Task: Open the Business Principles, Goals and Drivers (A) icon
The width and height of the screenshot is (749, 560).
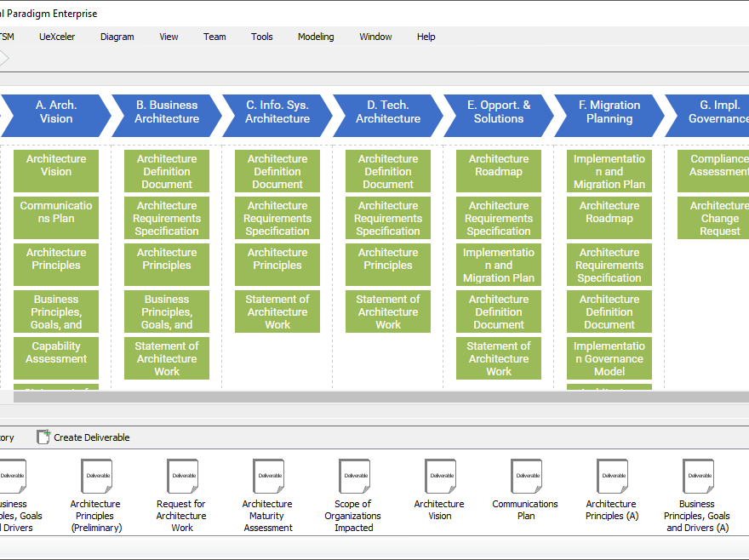Action: pyautogui.click(x=698, y=477)
